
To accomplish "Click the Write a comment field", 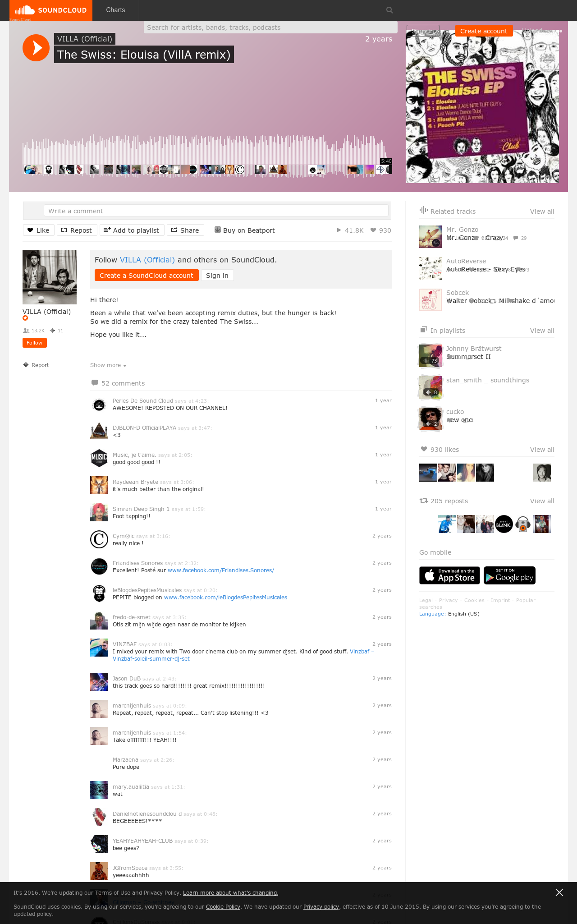I will point(216,211).
